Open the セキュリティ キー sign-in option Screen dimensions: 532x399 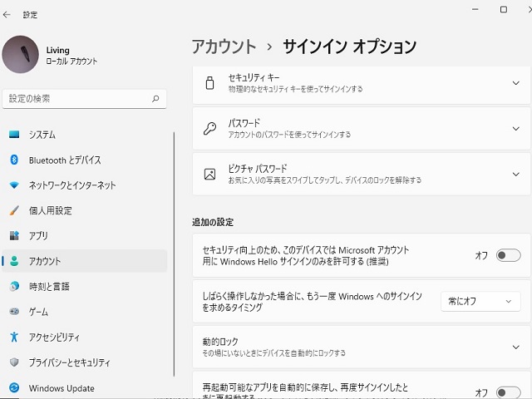click(x=362, y=85)
